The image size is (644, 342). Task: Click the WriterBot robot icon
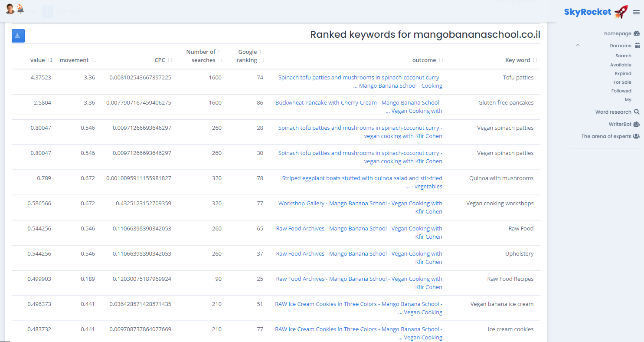click(x=636, y=124)
